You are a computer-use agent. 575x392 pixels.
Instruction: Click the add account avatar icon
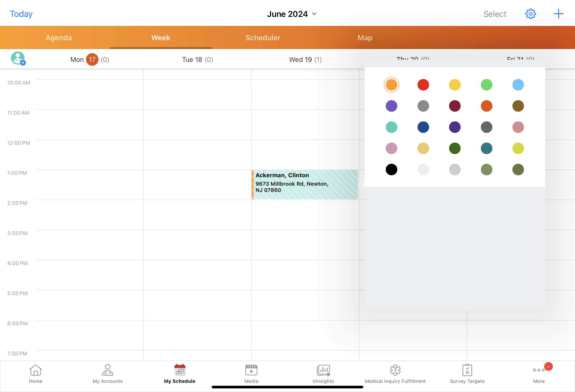(x=18, y=59)
